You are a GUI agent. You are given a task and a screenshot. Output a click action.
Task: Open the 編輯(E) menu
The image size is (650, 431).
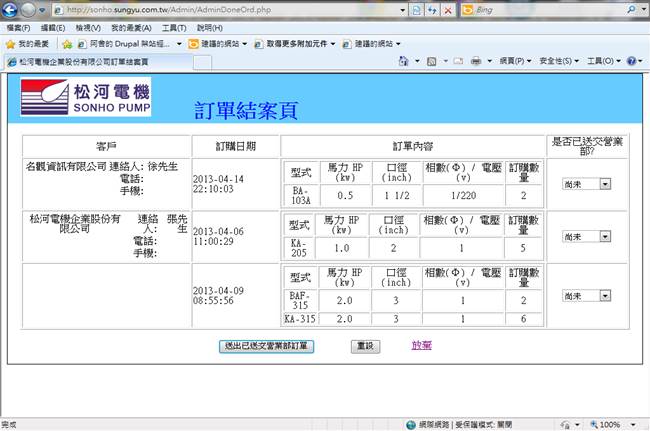click(x=53, y=28)
